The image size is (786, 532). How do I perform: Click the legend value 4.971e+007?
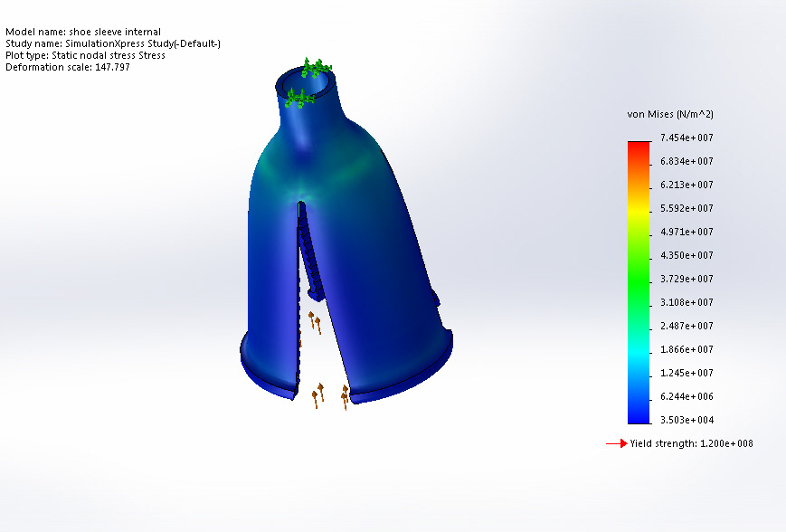click(x=687, y=232)
